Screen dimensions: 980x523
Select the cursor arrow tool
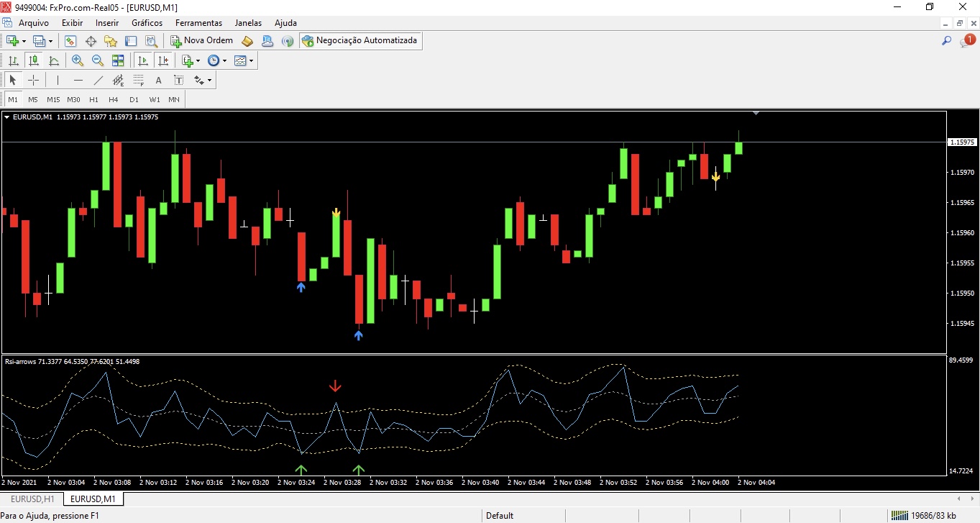(13, 80)
